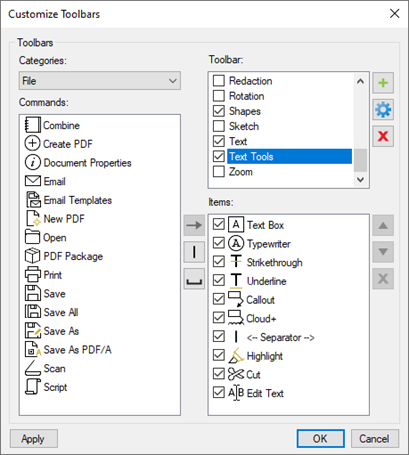
Task: Click the right arrow to add command
Action: point(194,225)
